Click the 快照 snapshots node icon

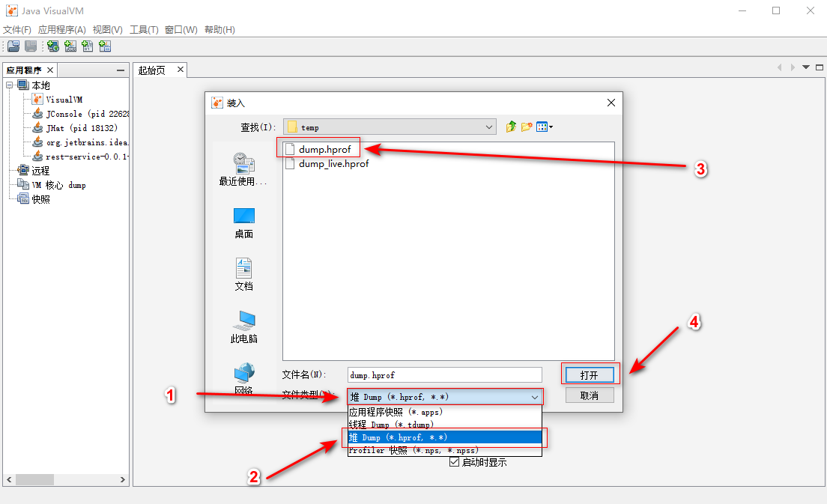23,198
